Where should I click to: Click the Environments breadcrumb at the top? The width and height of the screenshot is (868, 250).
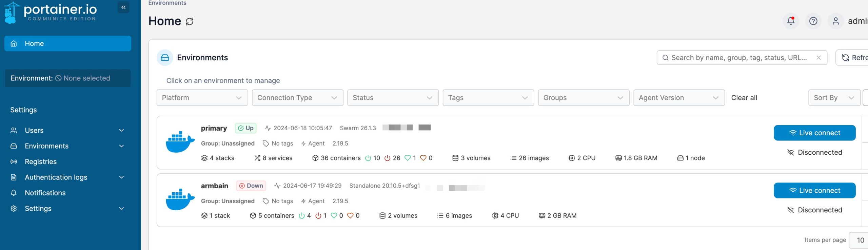point(167,3)
